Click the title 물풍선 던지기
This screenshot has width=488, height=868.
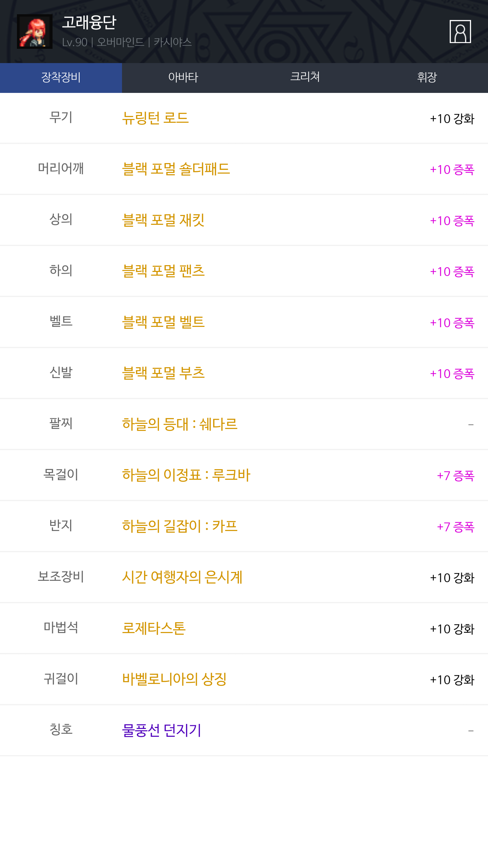[x=162, y=731]
